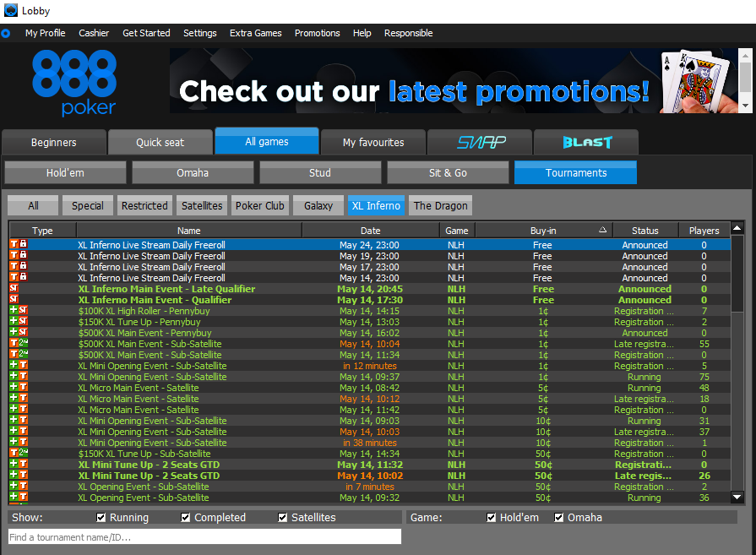The image size is (756, 555).
Task: Click the 2nd chance icon beside $150K XL Tune Up Sub-Satellite
Action: (24, 454)
